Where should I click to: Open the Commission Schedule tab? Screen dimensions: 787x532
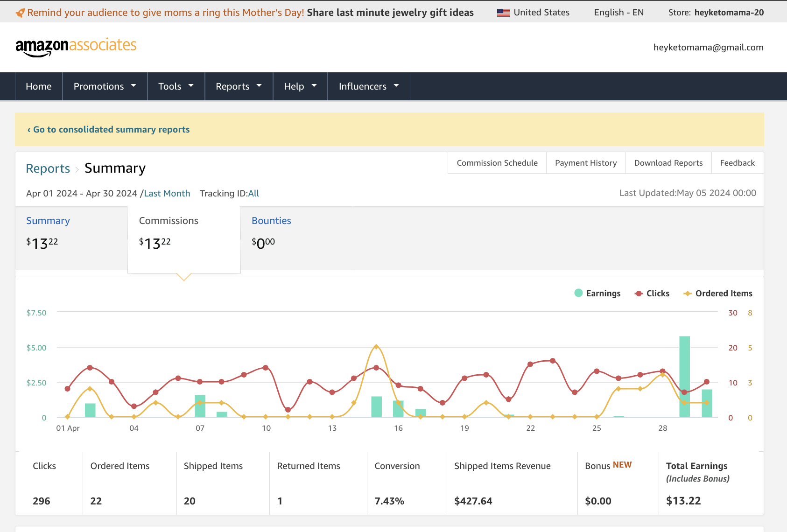(x=497, y=163)
